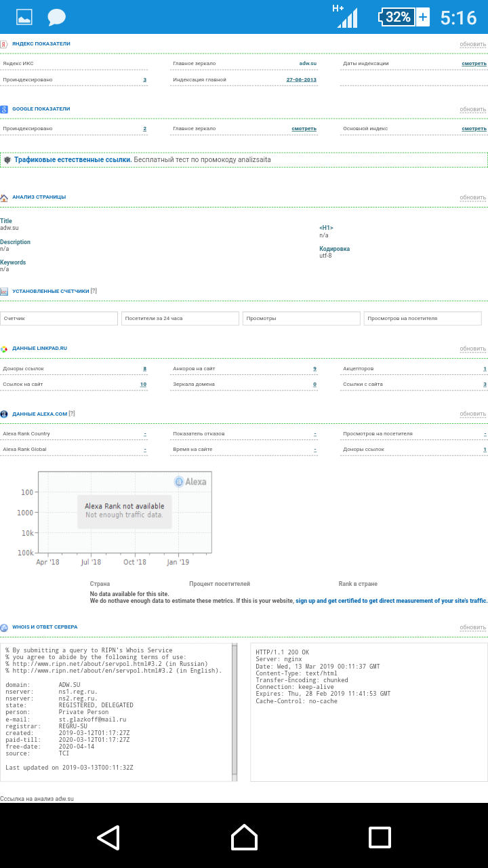Image resolution: width=488 pixels, height=868 pixels.
Task: Click the Alexa logo in the rank chart
Action: click(190, 481)
